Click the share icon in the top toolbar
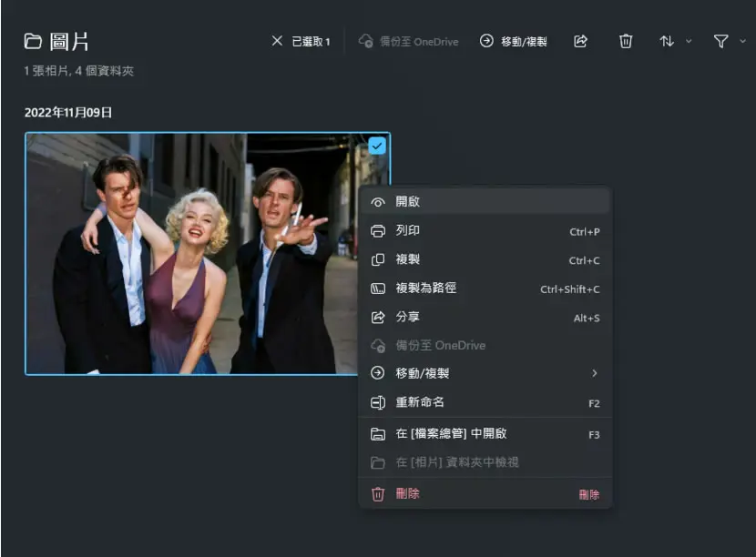 [580, 42]
